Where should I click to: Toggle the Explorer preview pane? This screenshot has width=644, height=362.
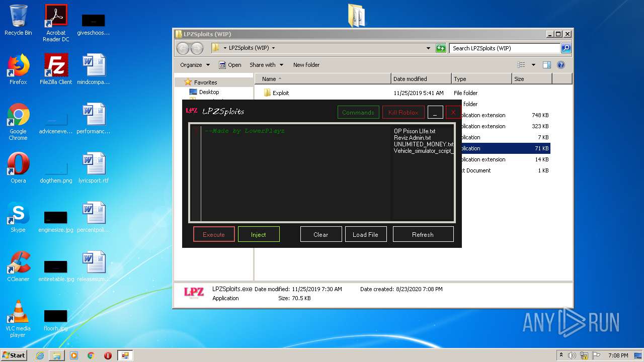547,65
